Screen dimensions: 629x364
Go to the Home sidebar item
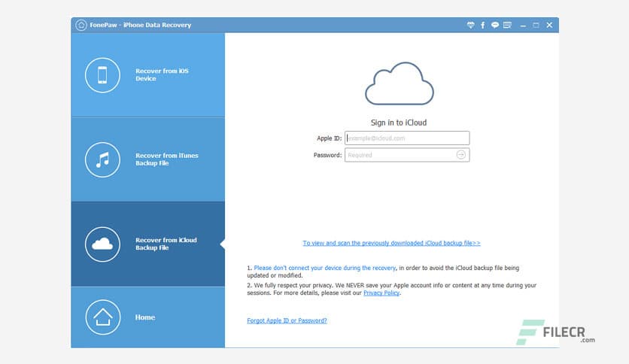[x=145, y=317]
